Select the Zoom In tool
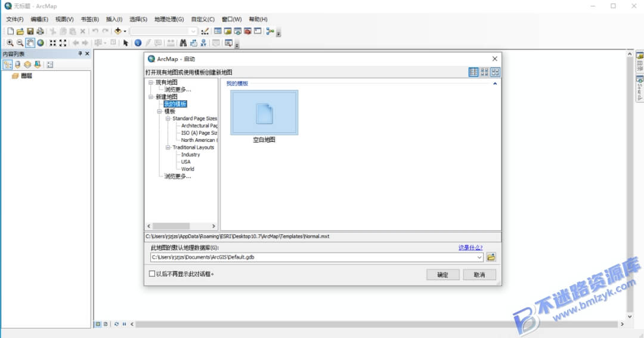 [x=10, y=43]
